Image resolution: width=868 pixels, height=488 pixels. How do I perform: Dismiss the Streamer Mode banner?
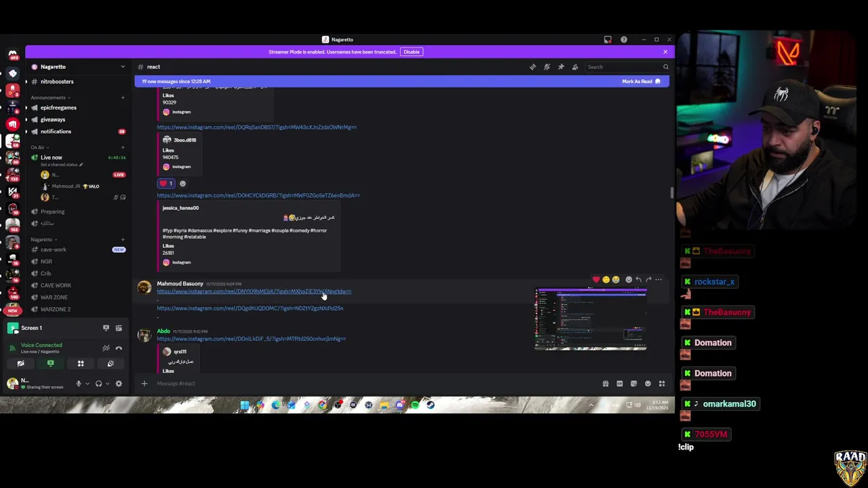pyautogui.click(x=665, y=52)
